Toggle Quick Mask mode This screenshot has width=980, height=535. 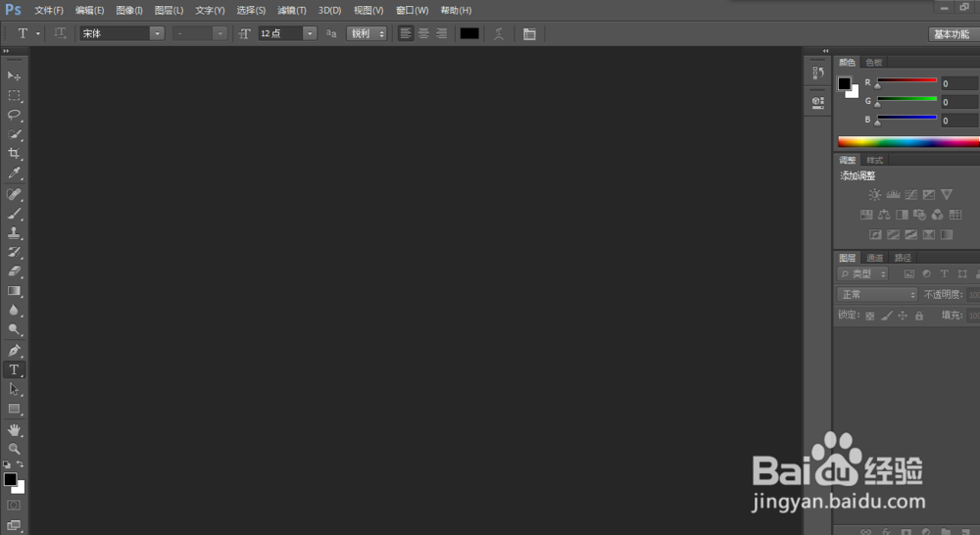(x=14, y=505)
